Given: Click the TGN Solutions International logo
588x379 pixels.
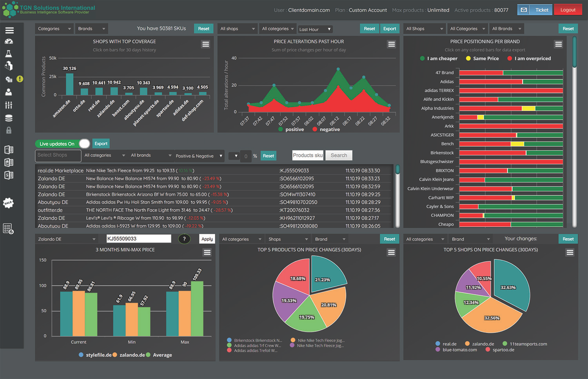Looking at the screenshot, I should tap(49, 9).
